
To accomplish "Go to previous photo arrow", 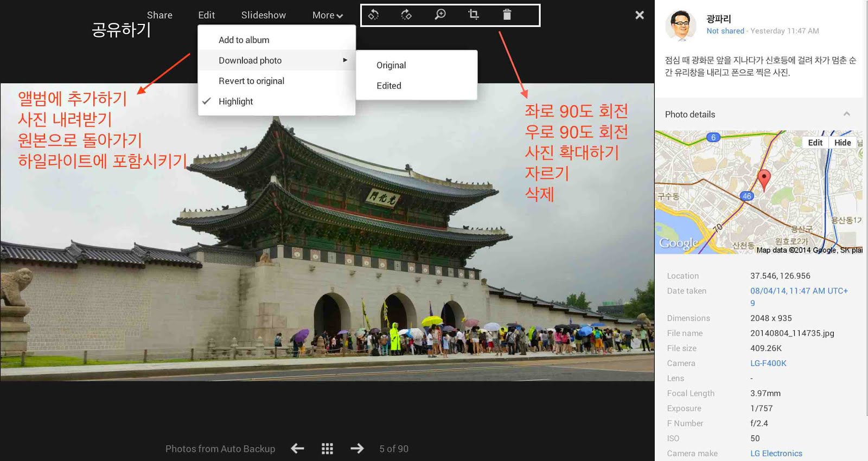I will click(297, 449).
